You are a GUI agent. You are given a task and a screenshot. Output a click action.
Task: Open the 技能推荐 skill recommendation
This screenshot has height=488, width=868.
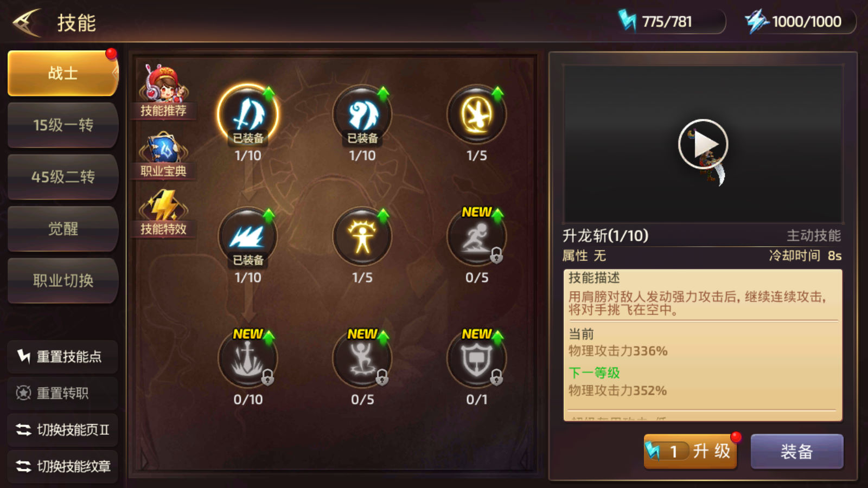[163, 91]
